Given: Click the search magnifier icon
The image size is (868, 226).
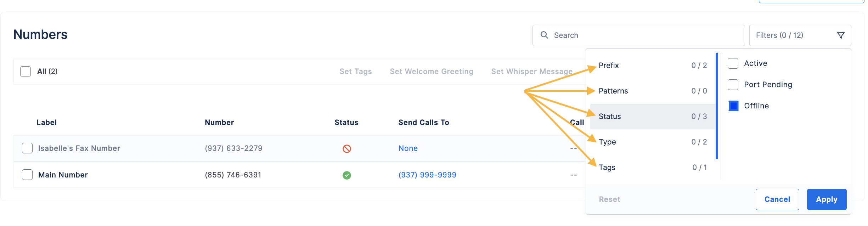Looking at the screenshot, I should pos(544,35).
